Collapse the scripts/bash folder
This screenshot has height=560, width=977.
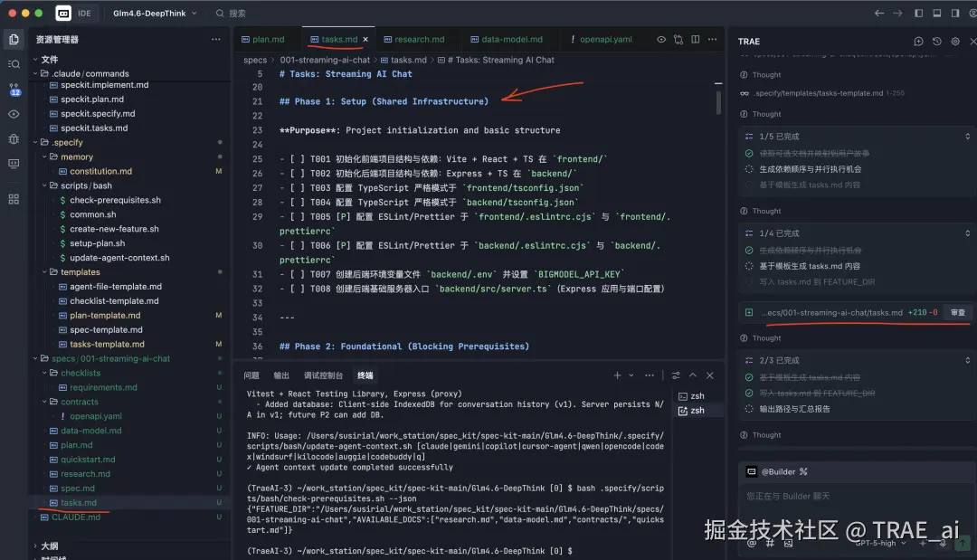pos(45,185)
